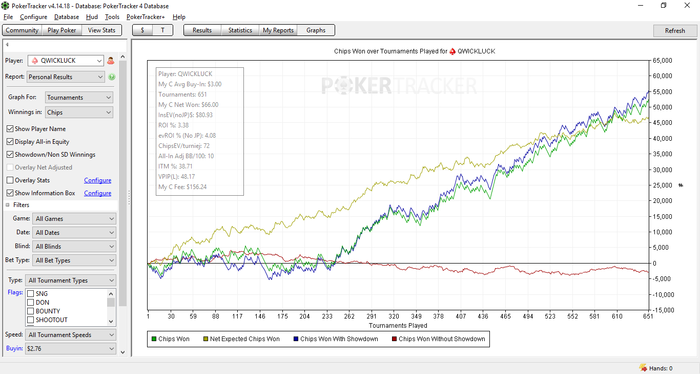Click blue Chips Won With Showdown swatch

pos(296,339)
